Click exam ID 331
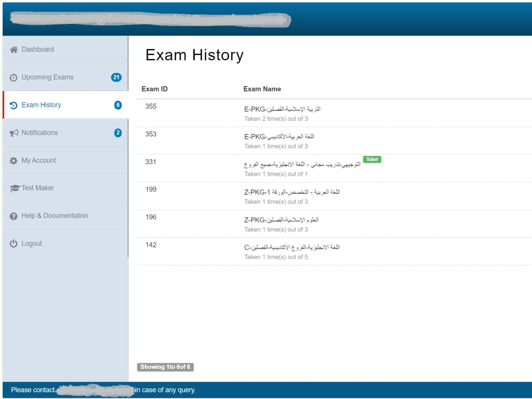This screenshot has height=399, width=532. (x=151, y=162)
